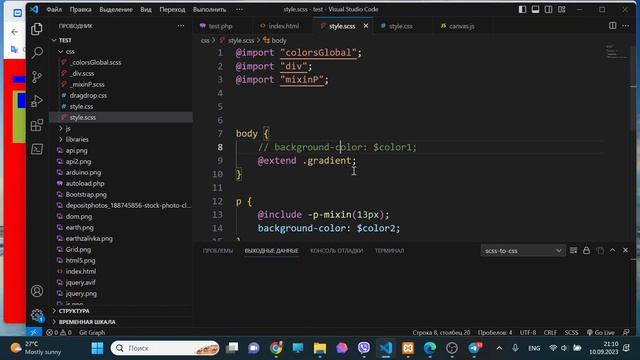Image resolution: width=640 pixels, height=360 pixels.
Task: Click the split editor right icon
Action: [x=613, y=26]
